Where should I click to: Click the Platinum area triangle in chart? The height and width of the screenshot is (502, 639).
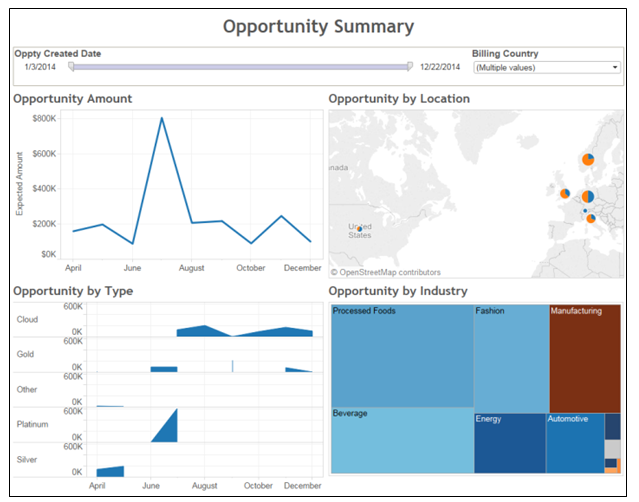pyautogui.click(x=170, y=431)
